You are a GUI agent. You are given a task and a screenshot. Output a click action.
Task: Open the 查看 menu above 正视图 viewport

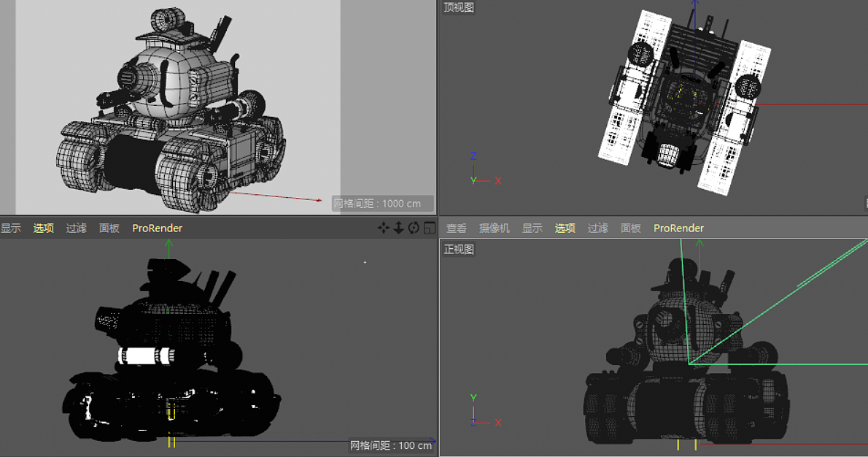tap(457, 228)
